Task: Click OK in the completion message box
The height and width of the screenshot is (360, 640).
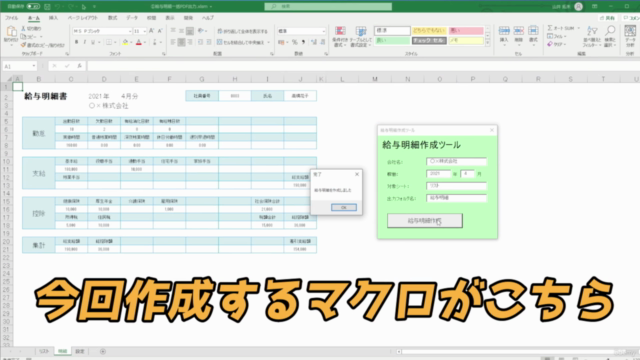Action: click(x=344, y=207)
